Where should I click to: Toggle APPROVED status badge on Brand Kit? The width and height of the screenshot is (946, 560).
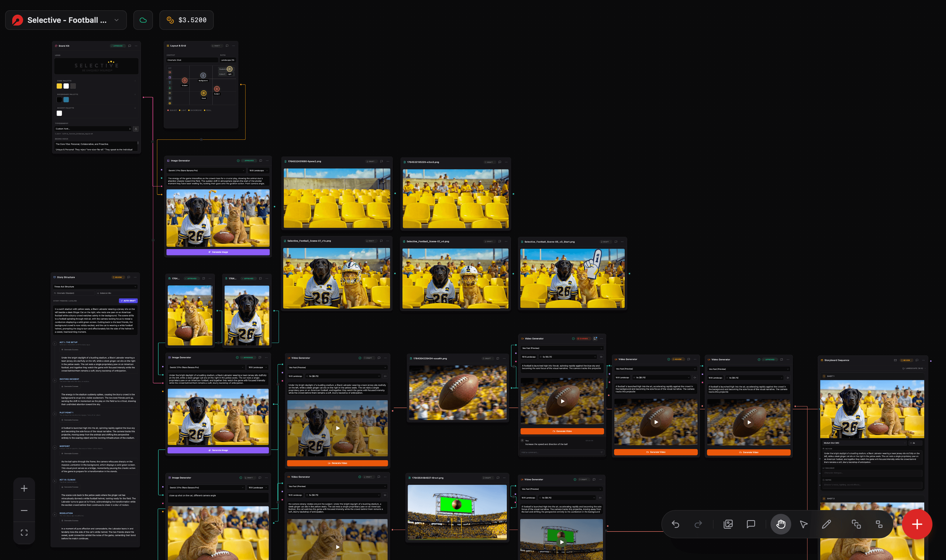click(x=117, y=46)
